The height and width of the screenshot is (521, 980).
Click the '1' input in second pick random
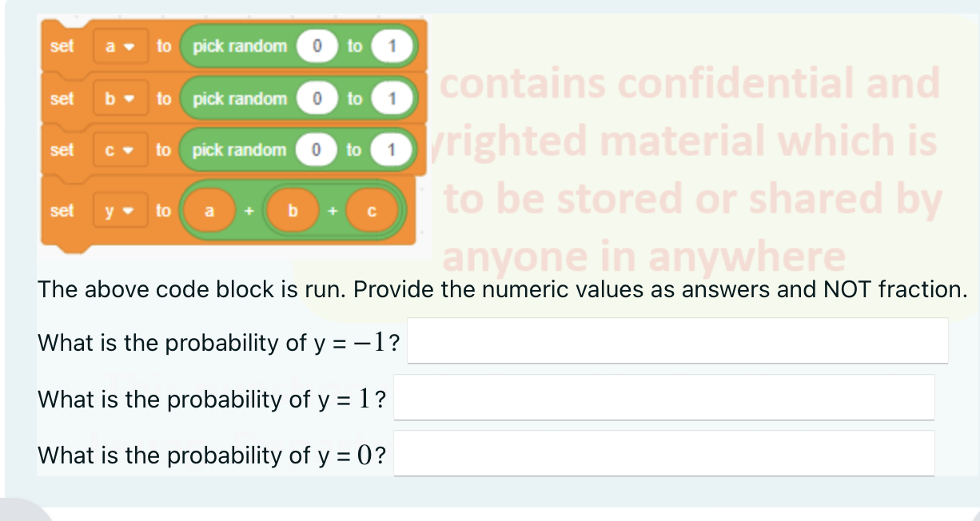(392, 99)
